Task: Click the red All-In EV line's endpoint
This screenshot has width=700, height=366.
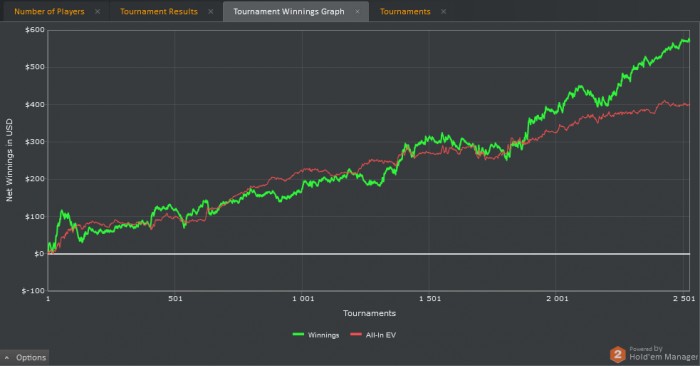Action: 689,105
